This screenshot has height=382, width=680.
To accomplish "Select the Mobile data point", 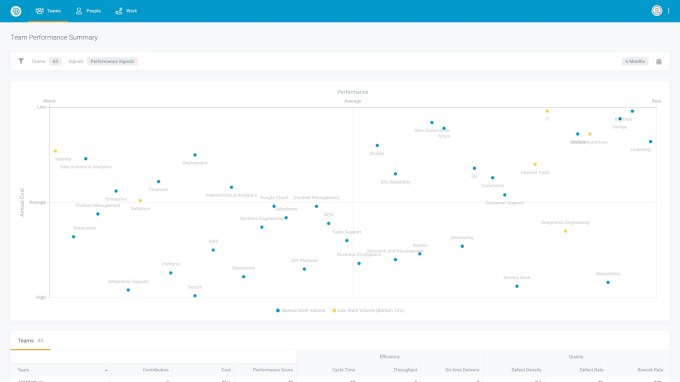I will [x=419, y=254].
